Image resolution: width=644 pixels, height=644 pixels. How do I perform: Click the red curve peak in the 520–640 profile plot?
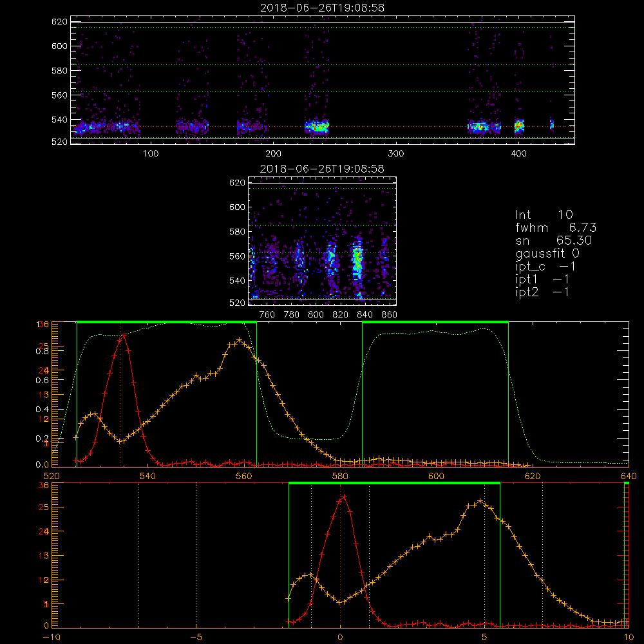(123, 336)
